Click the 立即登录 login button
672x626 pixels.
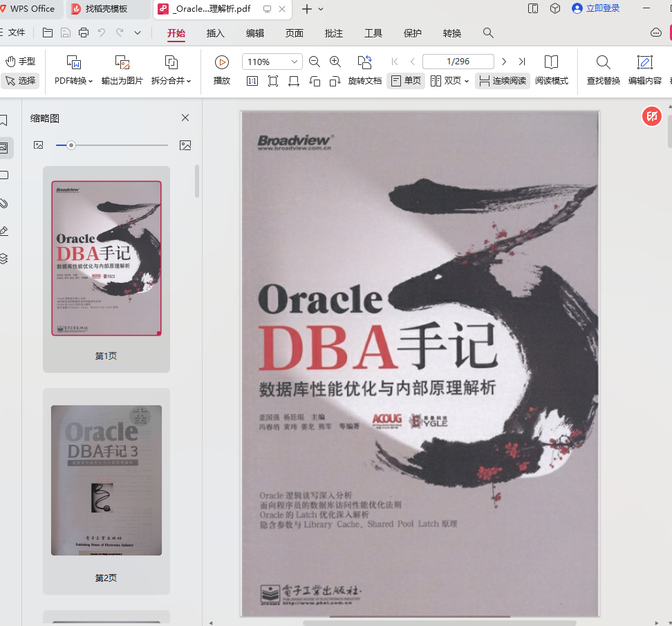(x=596, y=8)
